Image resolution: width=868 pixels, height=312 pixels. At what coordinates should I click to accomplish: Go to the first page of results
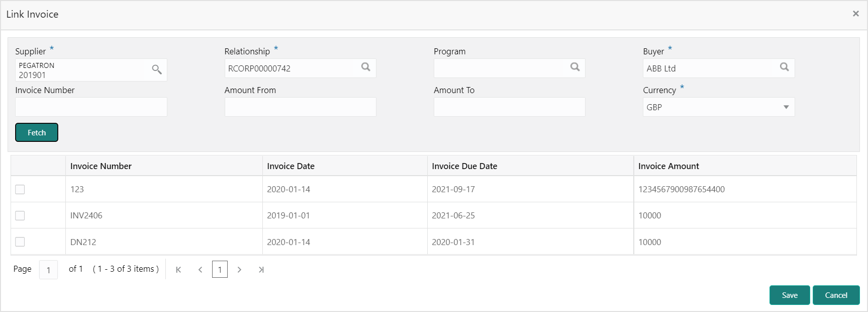178,270
